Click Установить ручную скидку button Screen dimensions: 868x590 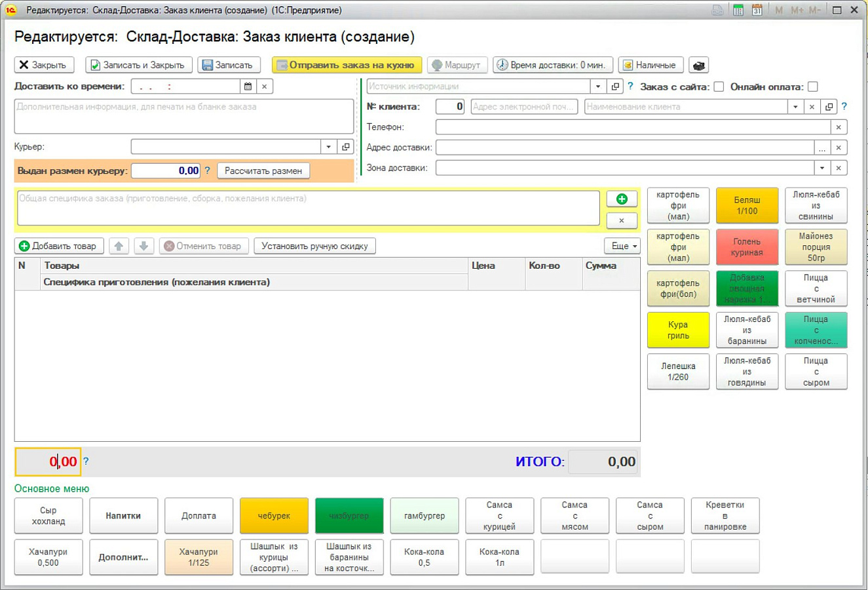pos(315,246)
